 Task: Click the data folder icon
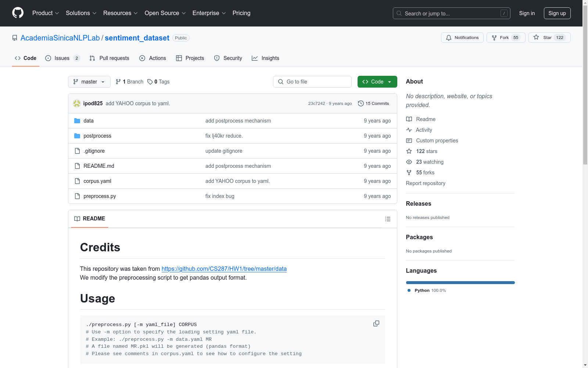(77, 121)
